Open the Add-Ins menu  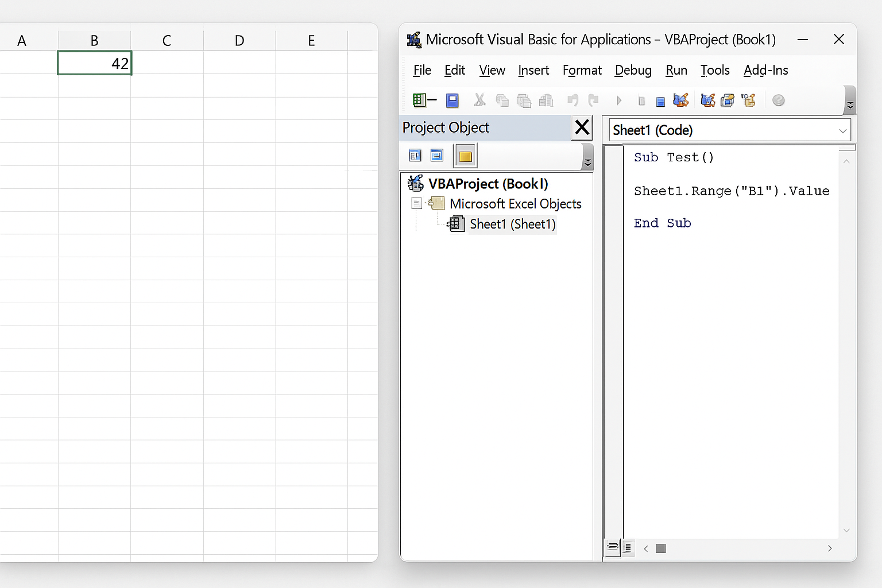tap(766, 70)
